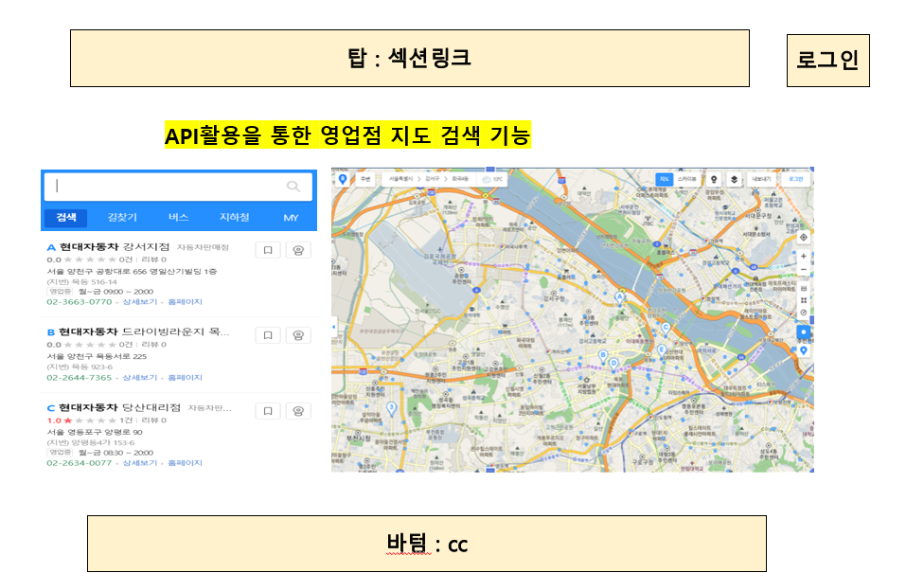Click the weather cloud temperature indicator
The height and width of the screenshot is (573, 924).
(492, 179)
